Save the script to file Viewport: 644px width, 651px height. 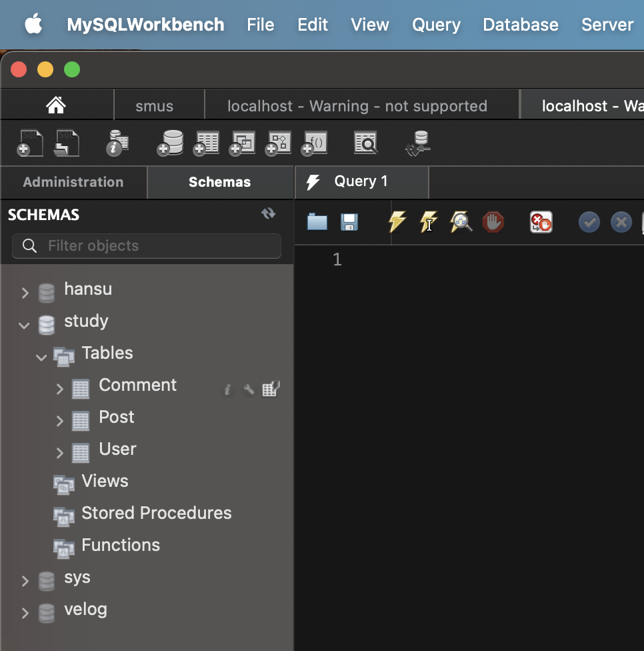coord(349,222)
